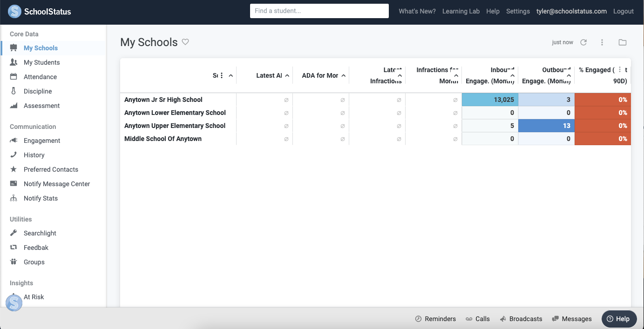Image resolution: width=644 pixels, height=329 pixels.
Task: Toggle sort on Inbound Engage. column
Action: 513,75
